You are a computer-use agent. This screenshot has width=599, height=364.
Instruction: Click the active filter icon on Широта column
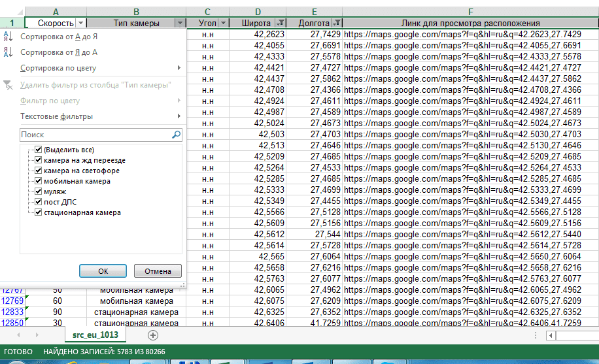point(281,23)
